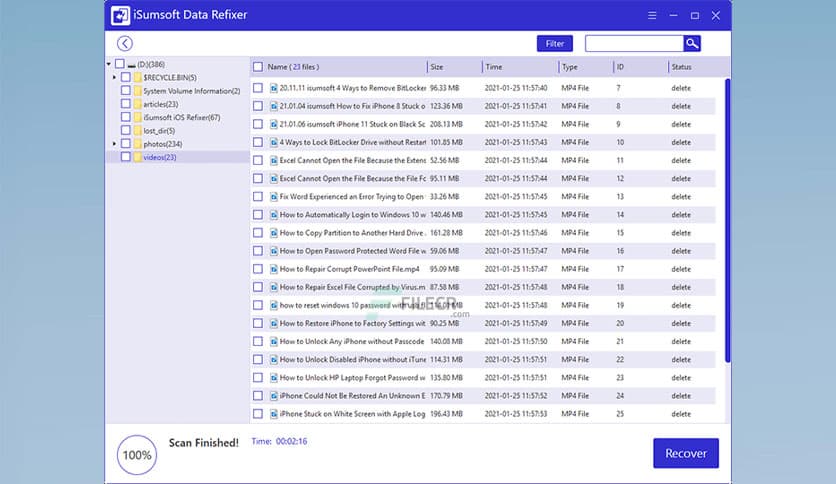Click file icon for How to Restore iPhone to Factory

(274, 324)
